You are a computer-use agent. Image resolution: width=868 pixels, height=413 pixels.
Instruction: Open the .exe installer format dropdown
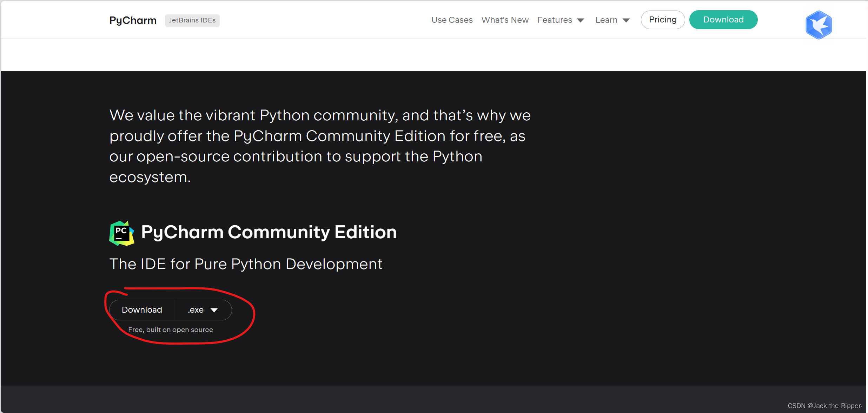point(203,310)
